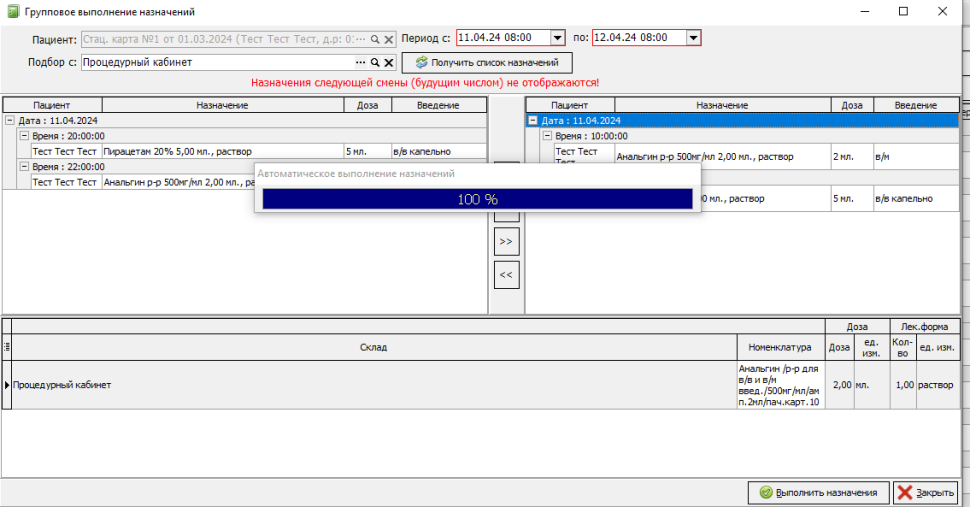The width and height of the screenshot is (971, 507).
Task: Click grid options icon left of Склад header
Action: coord(7,347)
